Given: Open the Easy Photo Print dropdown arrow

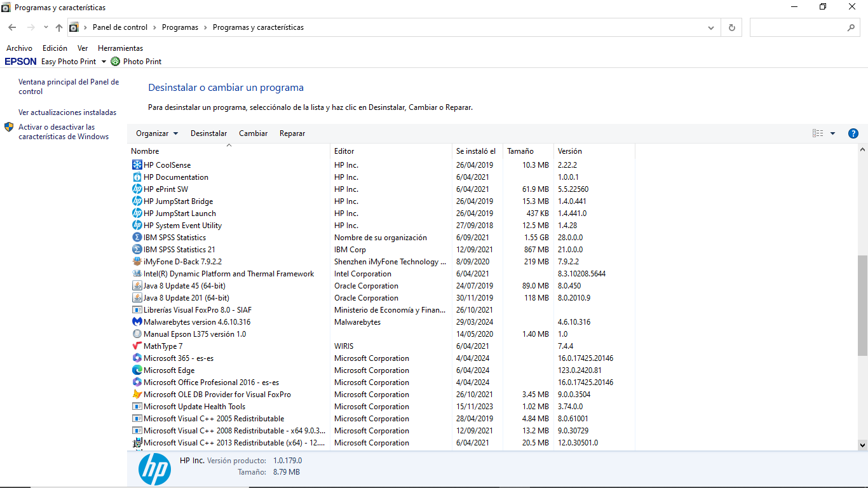Looking at the screenshot, I should pyautogui.click(x=104, y=62).
